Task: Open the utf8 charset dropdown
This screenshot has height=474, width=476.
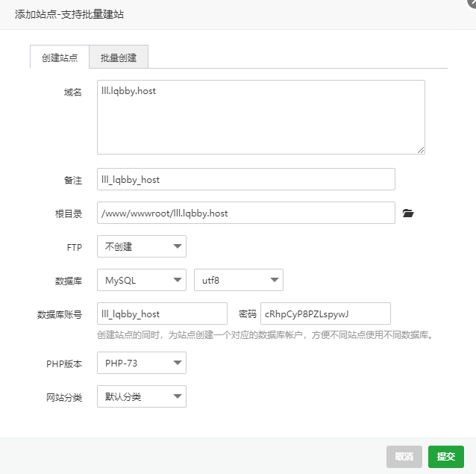Action: tap(239, 280)
